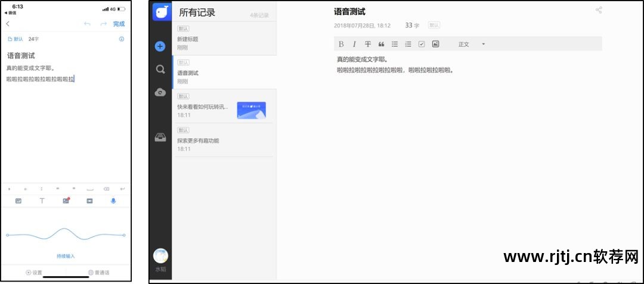644x284 pixels.
Task: Tap the 语音测试 title on phone
Action: click(x=21, y=56)
